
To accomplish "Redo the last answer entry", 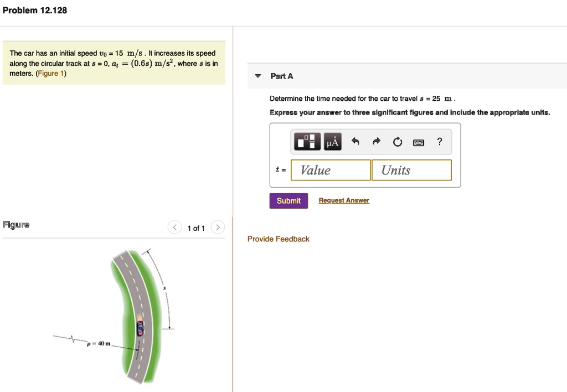I will [x=376, y=142].
